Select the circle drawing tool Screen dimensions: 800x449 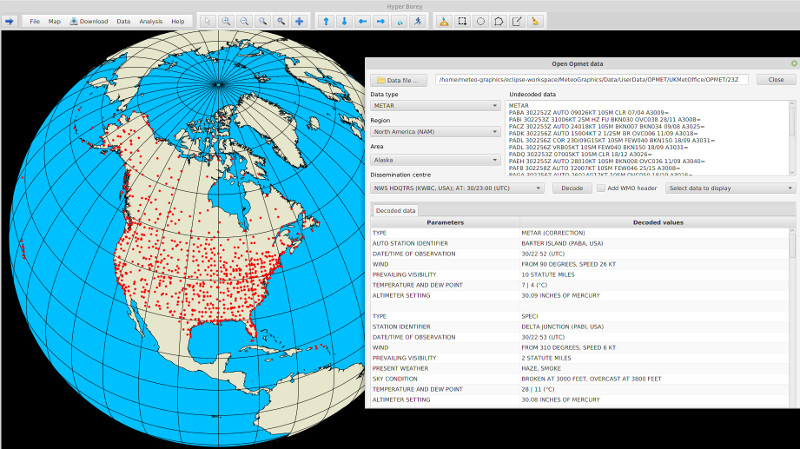point(480,21)
